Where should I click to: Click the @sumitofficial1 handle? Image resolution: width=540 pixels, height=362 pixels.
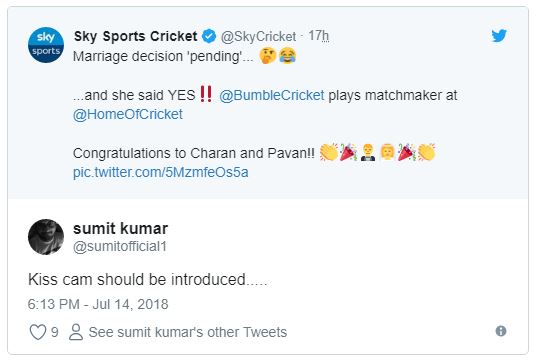[120, 247]
